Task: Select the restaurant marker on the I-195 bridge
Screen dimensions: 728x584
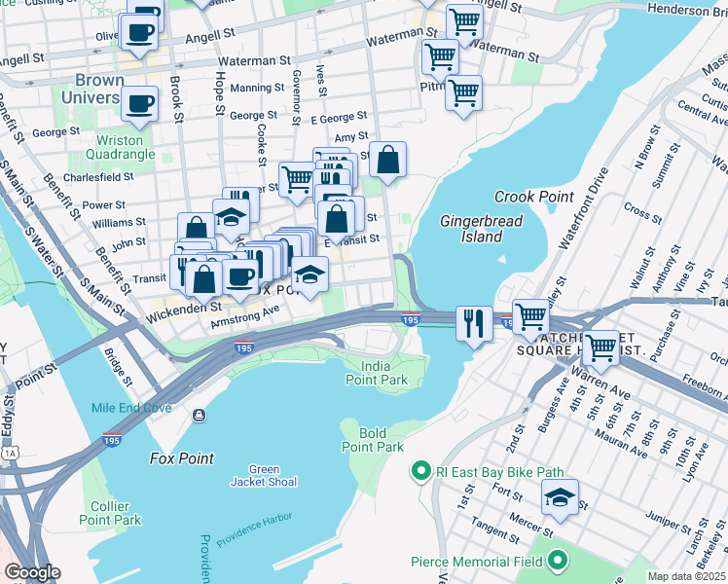Action: (x=474, y=325)
